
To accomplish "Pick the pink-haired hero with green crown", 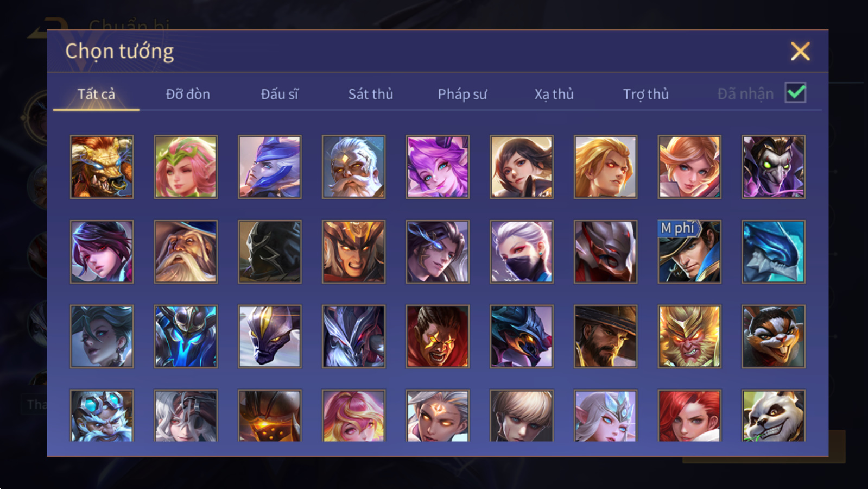I will 186,167.
